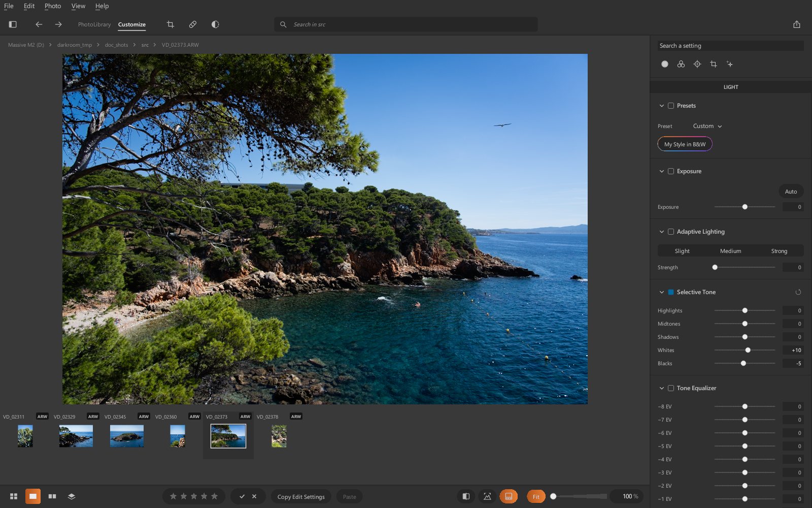
Task: Enable the Adaptive Lighting checkbox
Action: click(x=671, y=232)
